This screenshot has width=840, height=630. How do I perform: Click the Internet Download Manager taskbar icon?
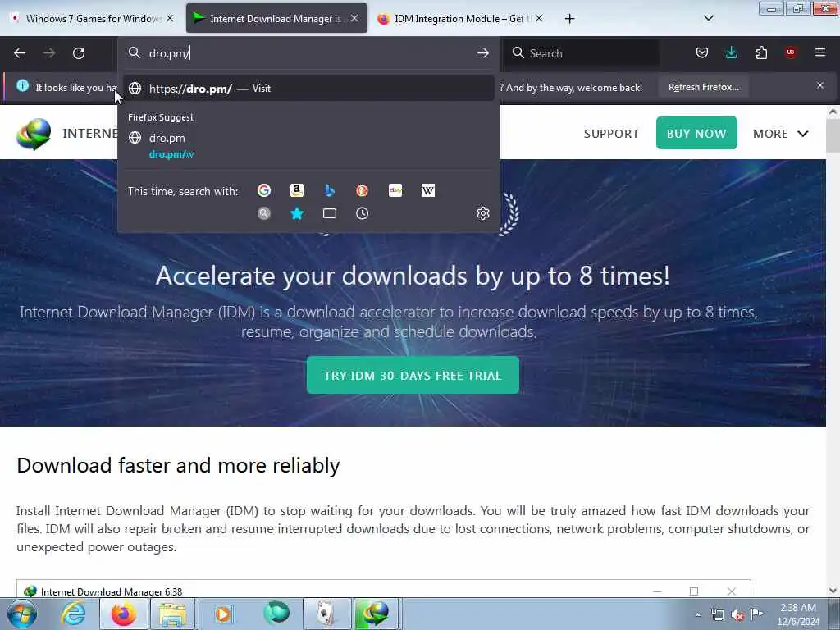coord(375,614)
